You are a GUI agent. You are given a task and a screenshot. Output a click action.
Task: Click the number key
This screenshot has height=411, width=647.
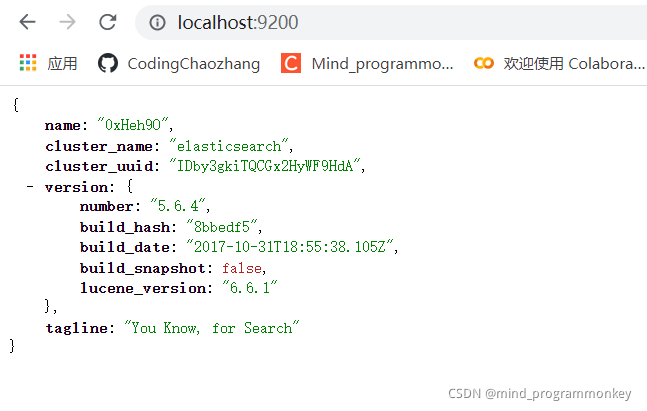106,206
